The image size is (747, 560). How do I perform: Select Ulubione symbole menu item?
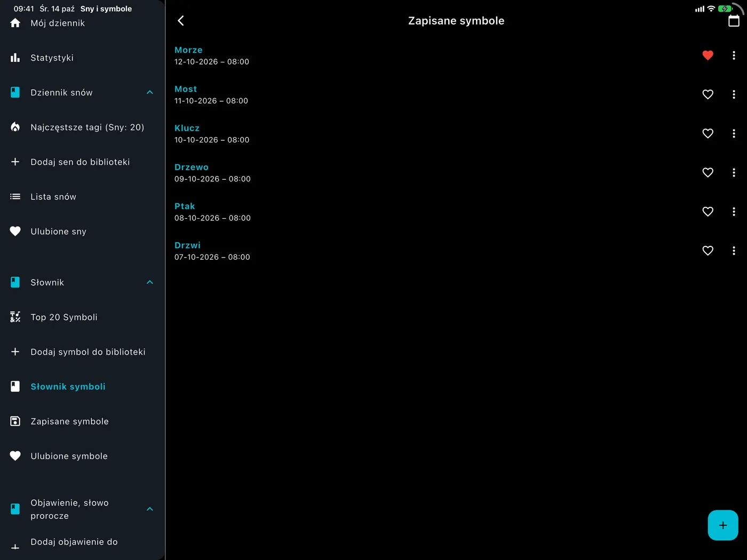(x=83, y=456)
